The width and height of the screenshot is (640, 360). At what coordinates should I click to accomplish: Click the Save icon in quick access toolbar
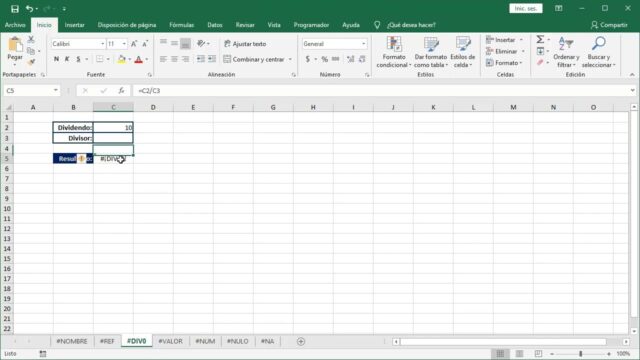click(15, 9)
